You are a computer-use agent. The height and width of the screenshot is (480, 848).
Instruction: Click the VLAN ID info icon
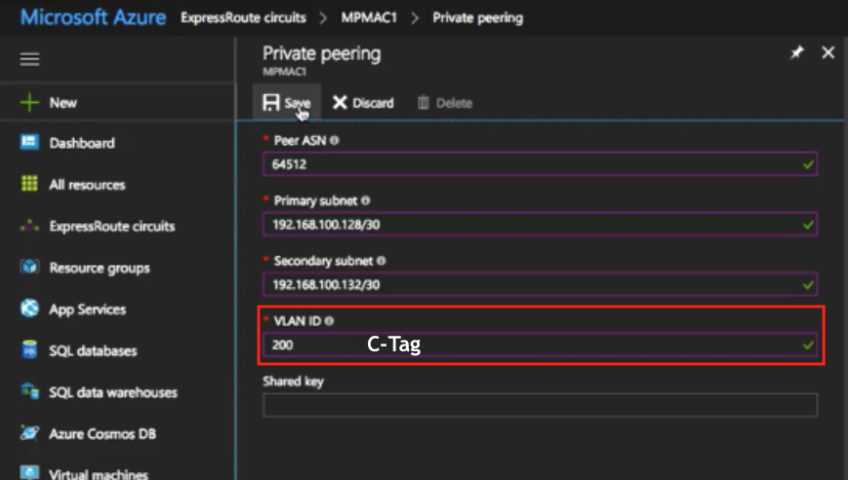point(329,321)
